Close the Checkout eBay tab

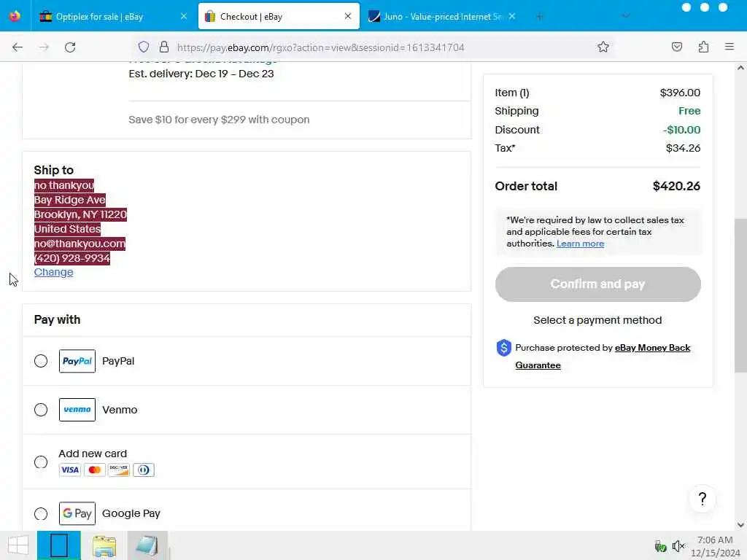tap(348, 16)
